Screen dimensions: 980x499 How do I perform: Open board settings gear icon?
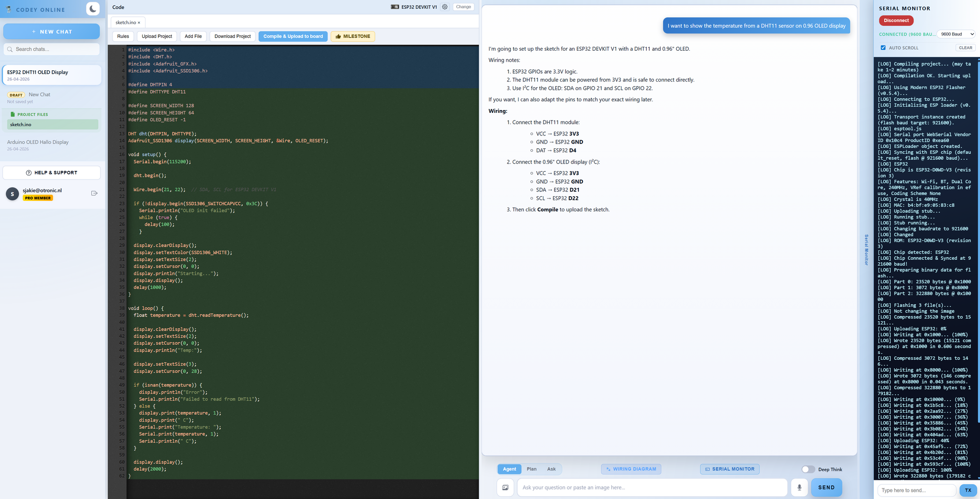pyautogui.click(x=445, y=7)
